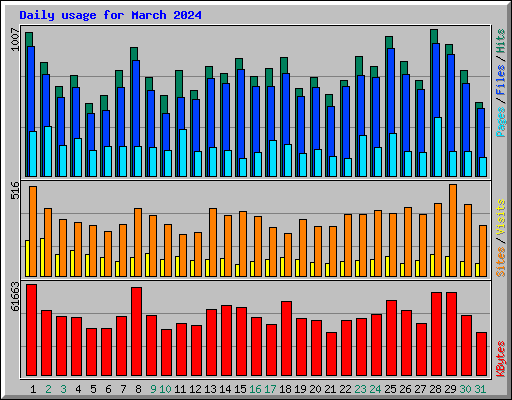Screen dimensions: 512x400
Task: Click the Hits legend label
Action: (x=501, y=41)
